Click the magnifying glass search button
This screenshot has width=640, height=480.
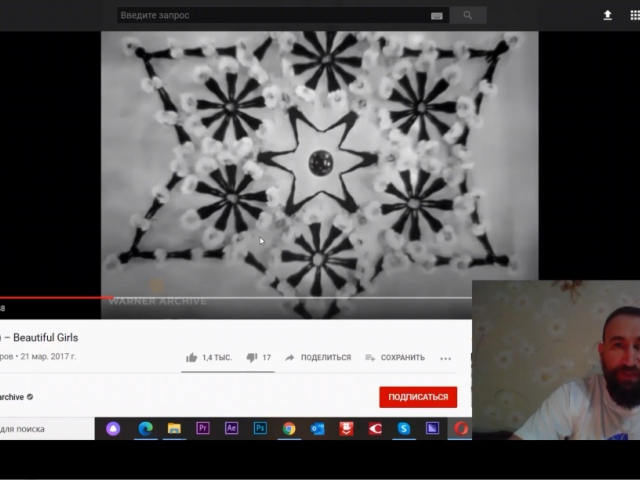click(x=468, y=16)
